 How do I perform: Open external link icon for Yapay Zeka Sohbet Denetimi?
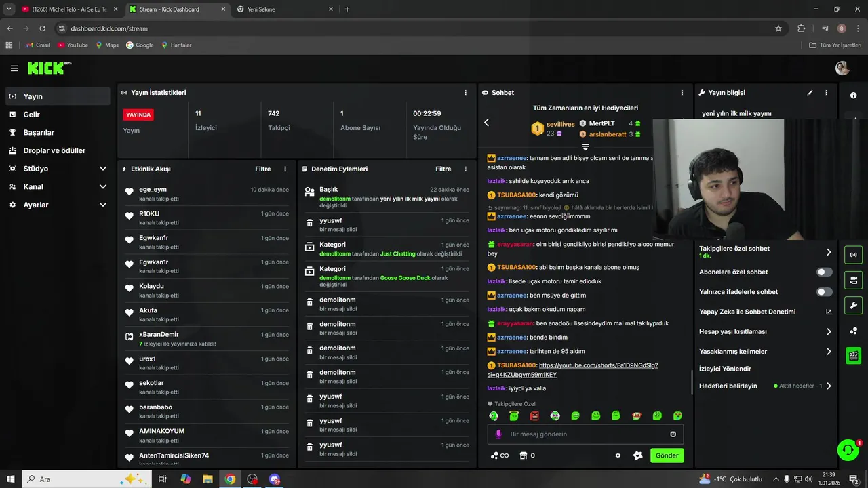point(829,312)
